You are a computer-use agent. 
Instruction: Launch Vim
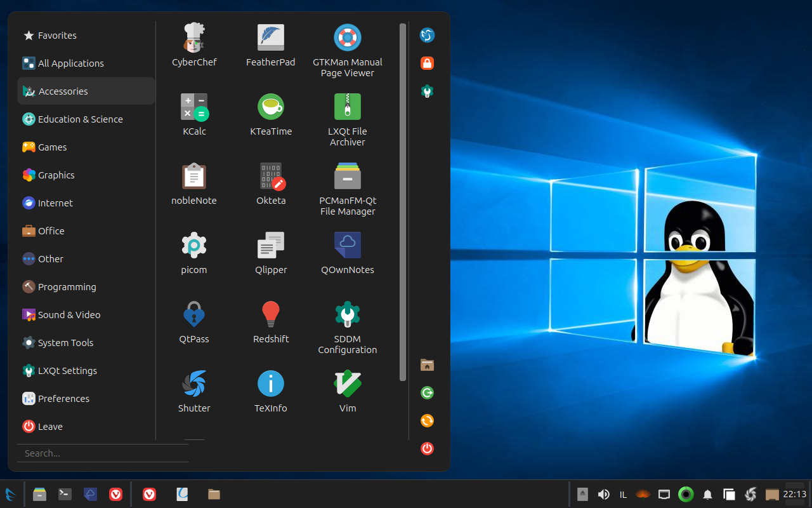[347, 391]
